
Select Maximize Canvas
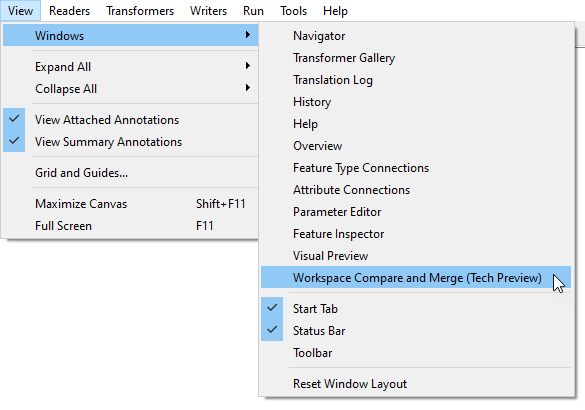click(x=131, y=203)
